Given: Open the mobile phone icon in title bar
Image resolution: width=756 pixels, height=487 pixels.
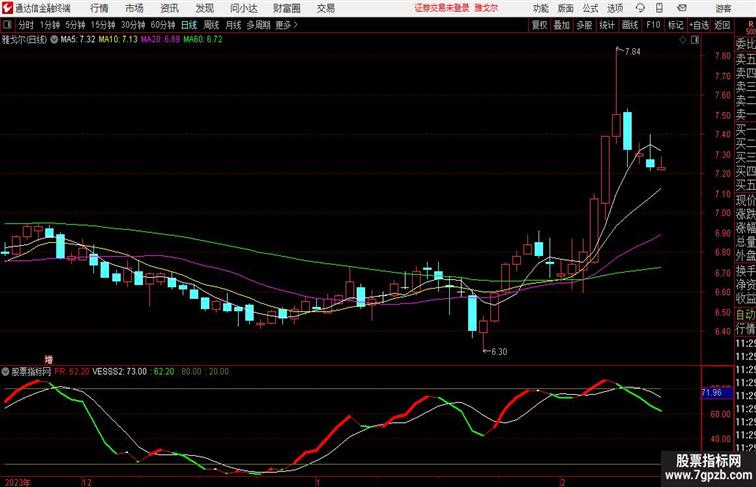Looking at the screenshot, I should pos(659,8).
